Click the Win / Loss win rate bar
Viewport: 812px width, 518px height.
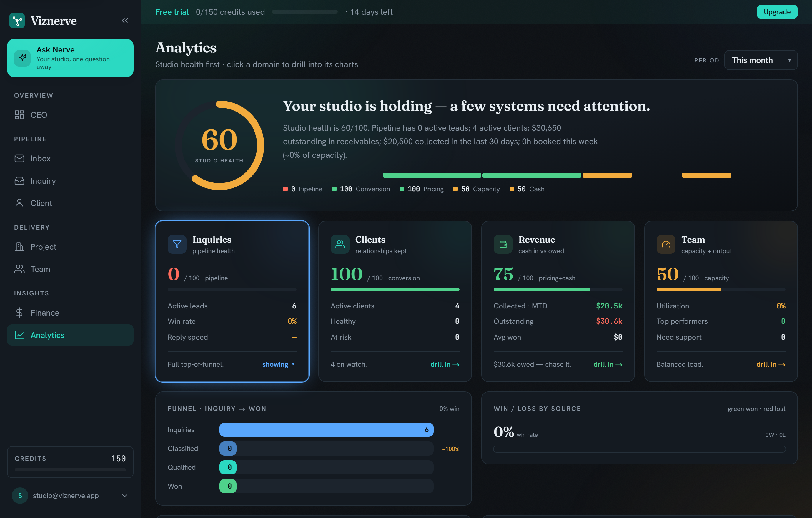click(x=639, y=449)
